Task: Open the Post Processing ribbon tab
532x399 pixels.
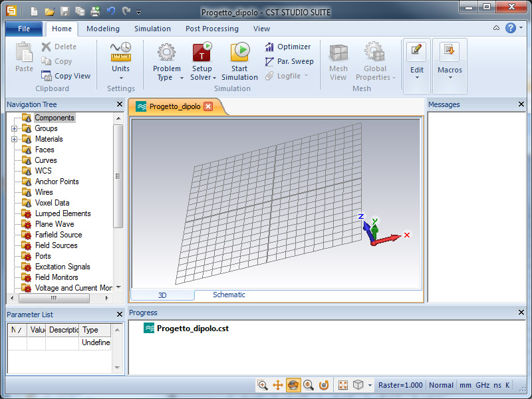Action: [x=211, y=29]
